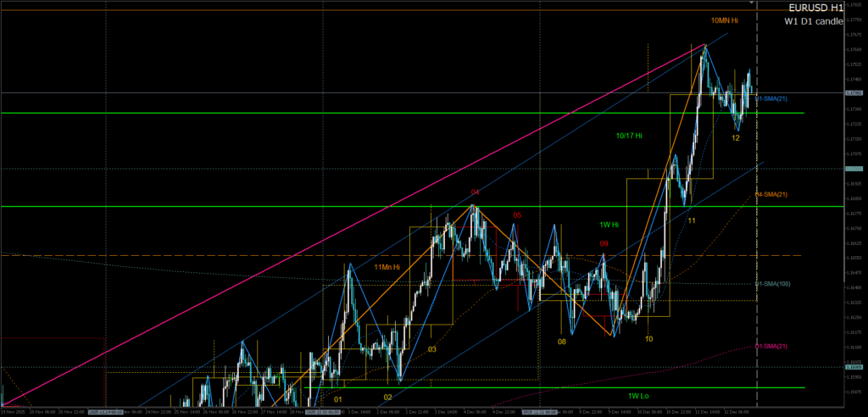
Task: Click the W1 D1 candle text label
Action: (813, 21)
